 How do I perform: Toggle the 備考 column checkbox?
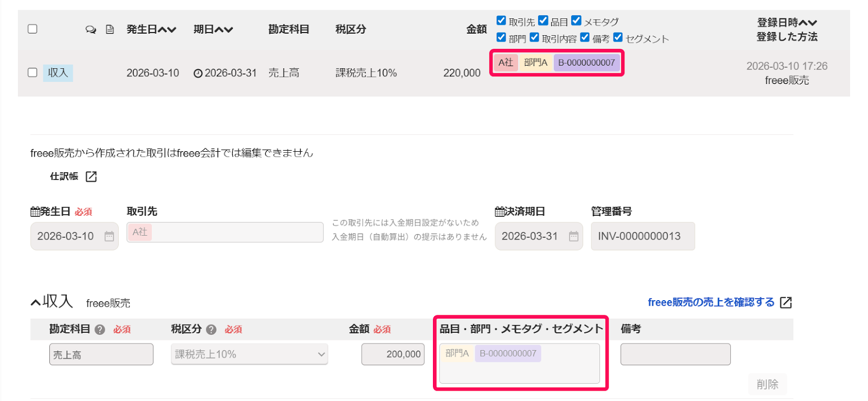585,37
